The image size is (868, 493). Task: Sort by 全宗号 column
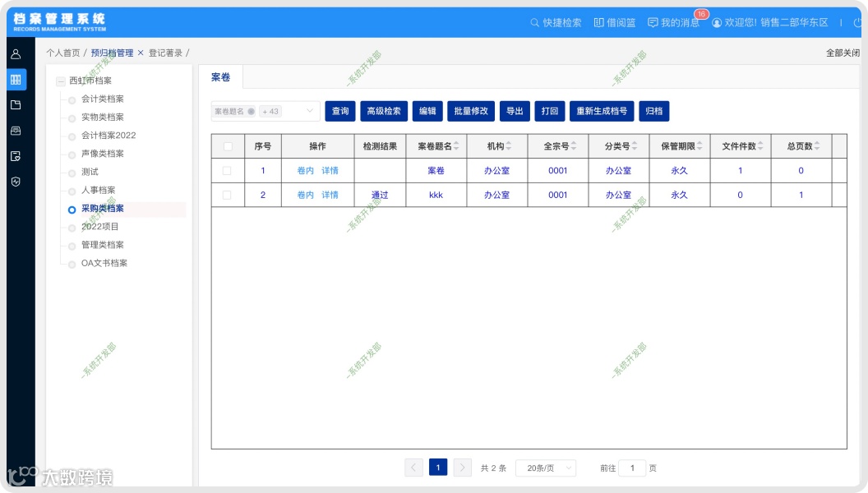(574, 146)
